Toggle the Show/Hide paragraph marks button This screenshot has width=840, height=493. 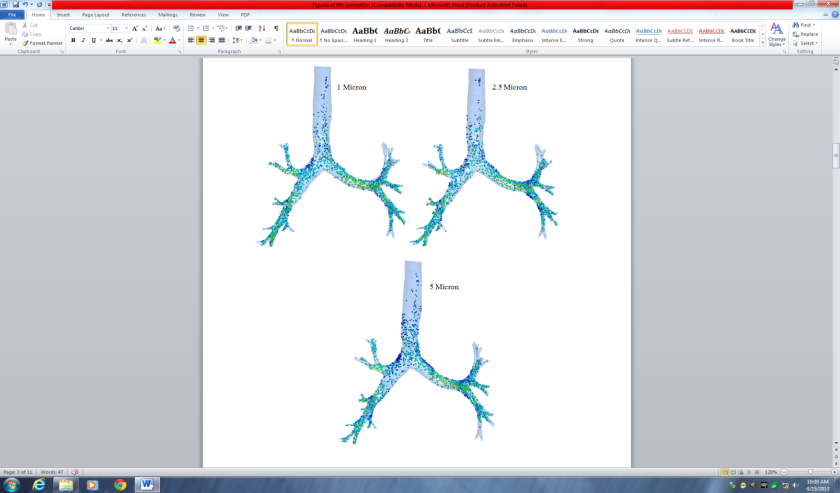[x=276, y=28]
